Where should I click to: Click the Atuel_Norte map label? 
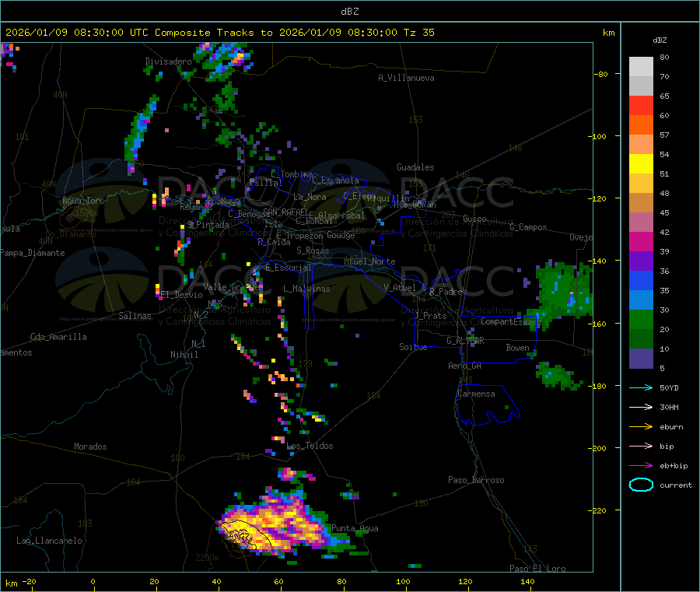click(369, 261)
